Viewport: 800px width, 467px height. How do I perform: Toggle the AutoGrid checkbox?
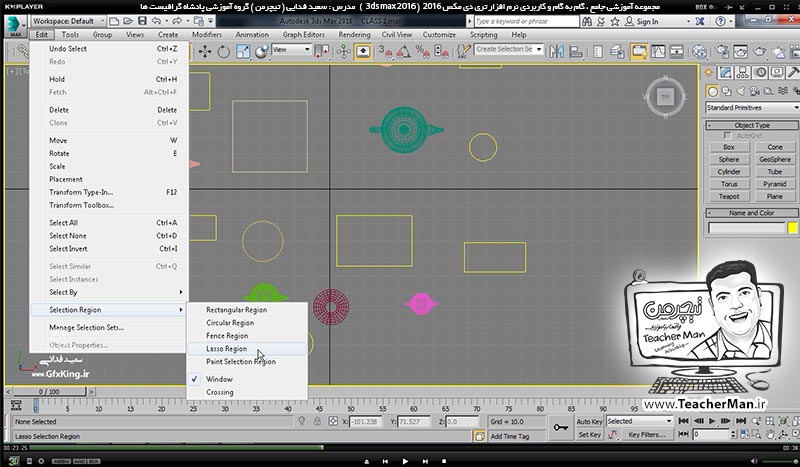click(728, 136)
